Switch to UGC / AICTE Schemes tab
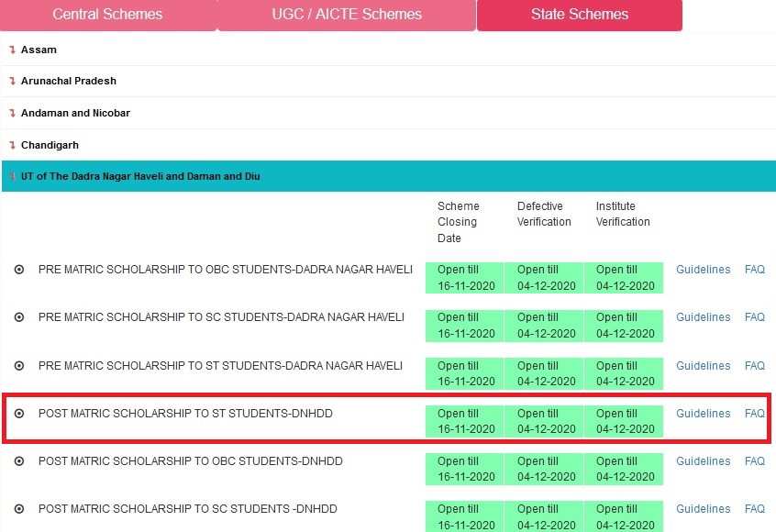The width and height of the screenshot is (776, 532). [347, 15]
